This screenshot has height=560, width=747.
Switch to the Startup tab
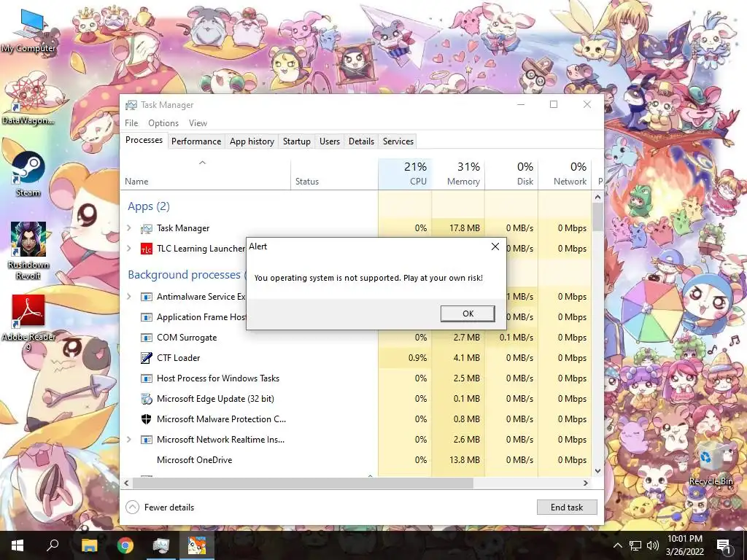pyautogui.click(x=296, y=141)
